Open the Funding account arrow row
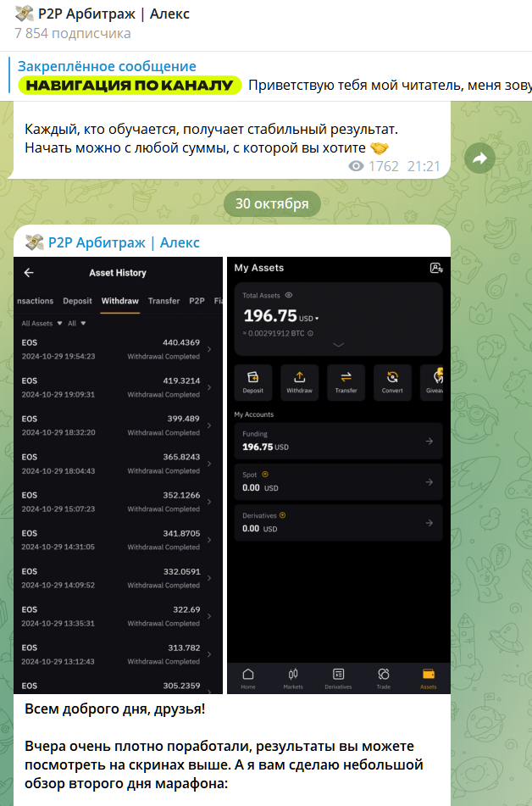532x806 pixels. 338,441
